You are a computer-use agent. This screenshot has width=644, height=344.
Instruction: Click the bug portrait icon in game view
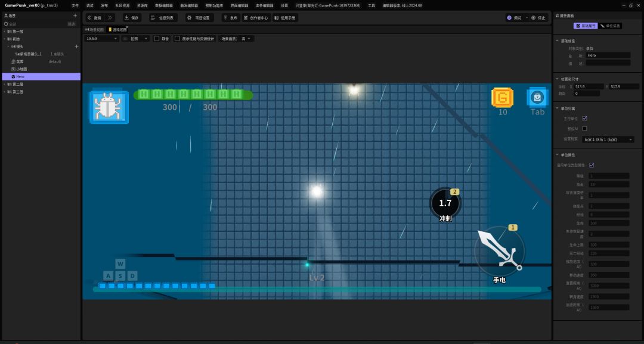pyautogui.click(x=109, y=106)
